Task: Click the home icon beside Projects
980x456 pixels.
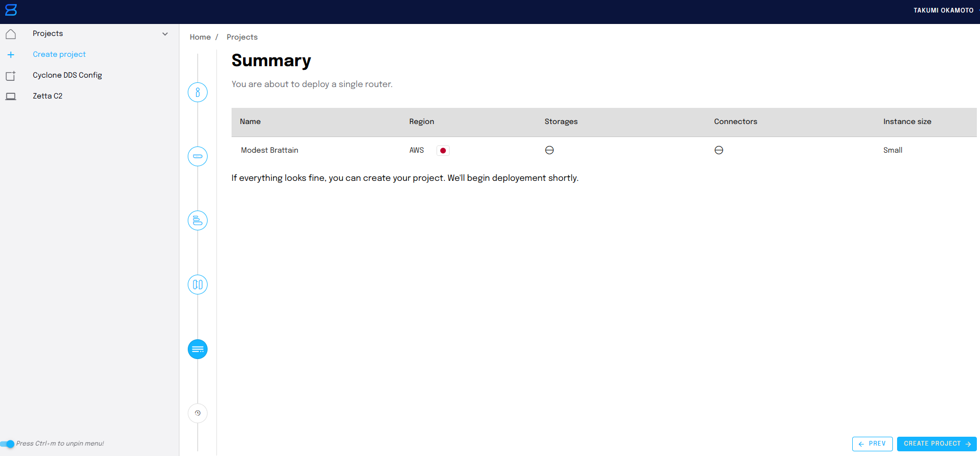Action: [x=10, y=34]
